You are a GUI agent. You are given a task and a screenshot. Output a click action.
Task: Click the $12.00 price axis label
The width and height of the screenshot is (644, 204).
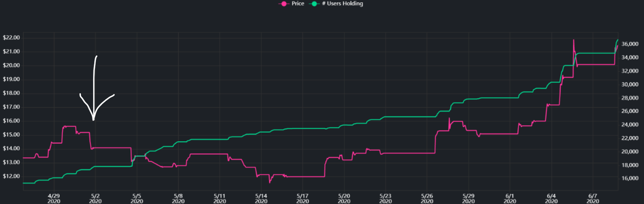pos(11,176)
